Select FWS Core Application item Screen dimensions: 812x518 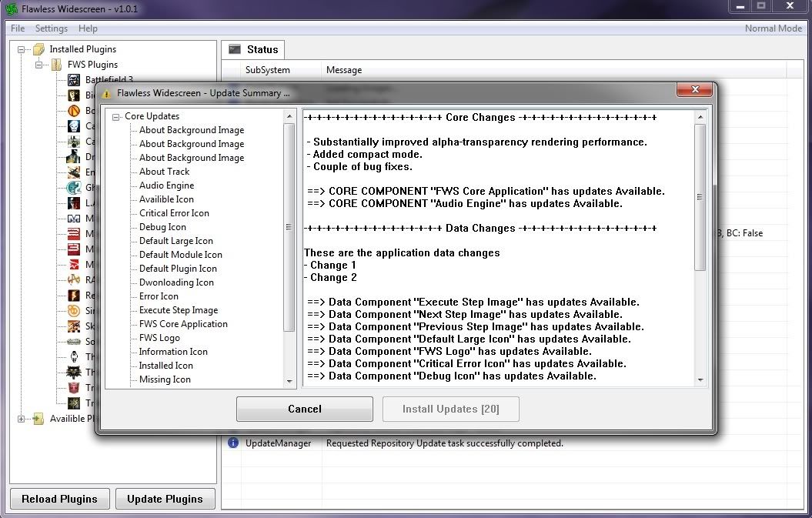[x=183, y=324]
